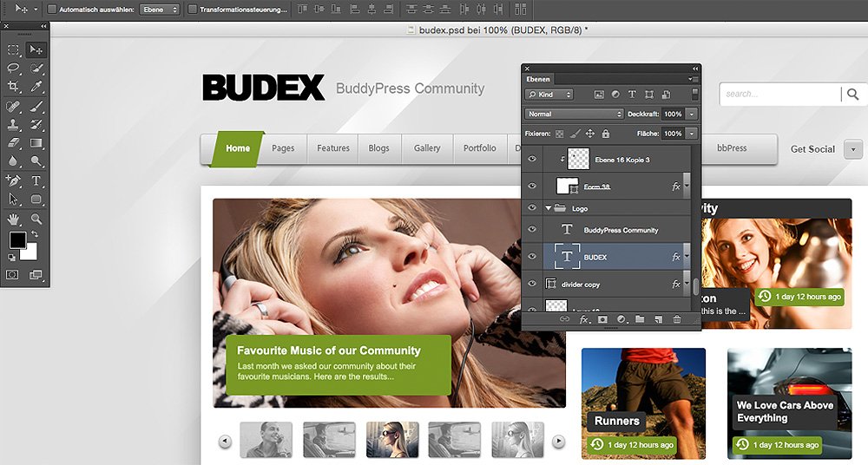This screenshot has width=868, height=465.
Task: Lock all with the padlock icon
Action: click(606, 134)
